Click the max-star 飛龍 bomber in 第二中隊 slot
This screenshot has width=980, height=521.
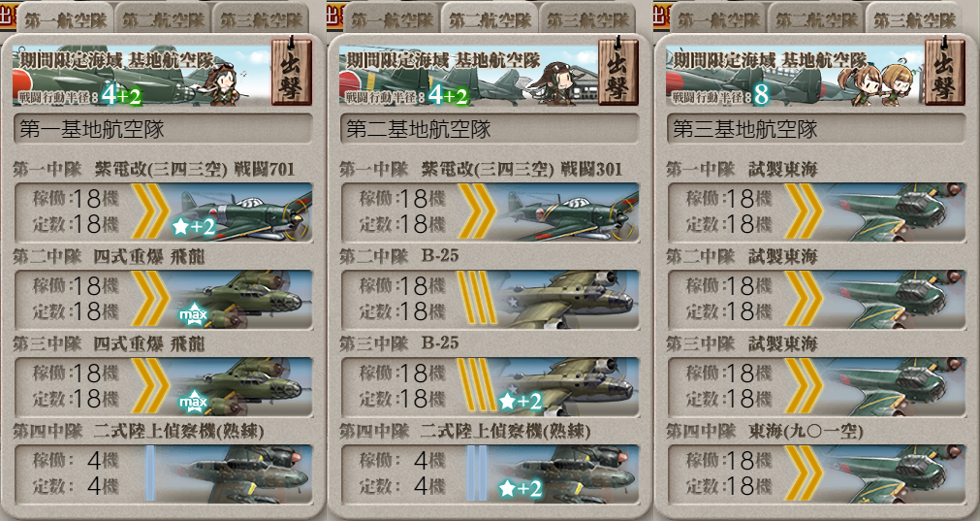coord(163,299)
